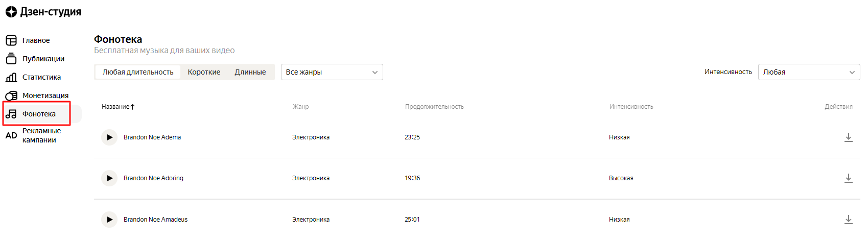This screenshot has width=868, height=240.
Task: Click the Дзен-студия logo icon
Action: tap(11, 12)
